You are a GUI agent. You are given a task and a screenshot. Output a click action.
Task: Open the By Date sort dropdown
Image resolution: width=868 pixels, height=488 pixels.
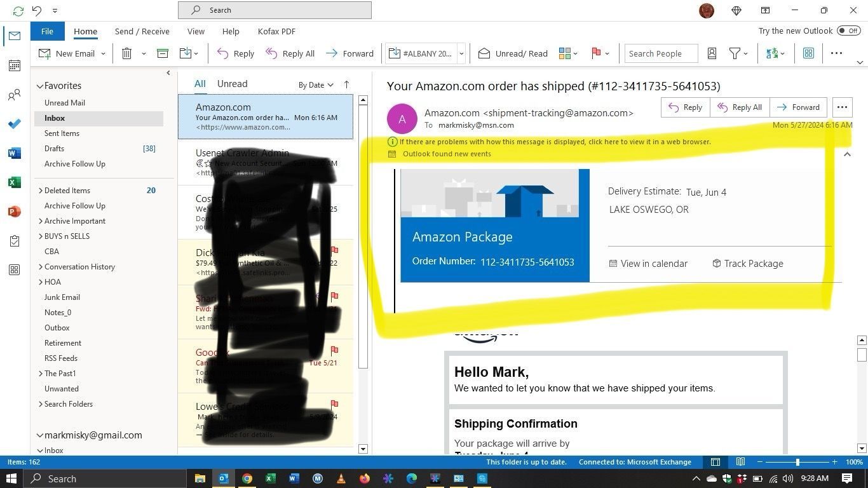tap(316, 85)
